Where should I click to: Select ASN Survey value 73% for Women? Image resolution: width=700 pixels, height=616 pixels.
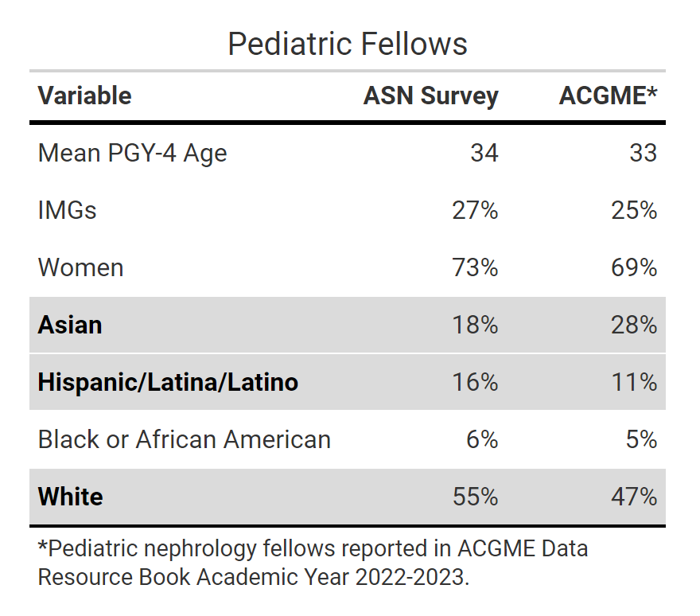(476, 267)
